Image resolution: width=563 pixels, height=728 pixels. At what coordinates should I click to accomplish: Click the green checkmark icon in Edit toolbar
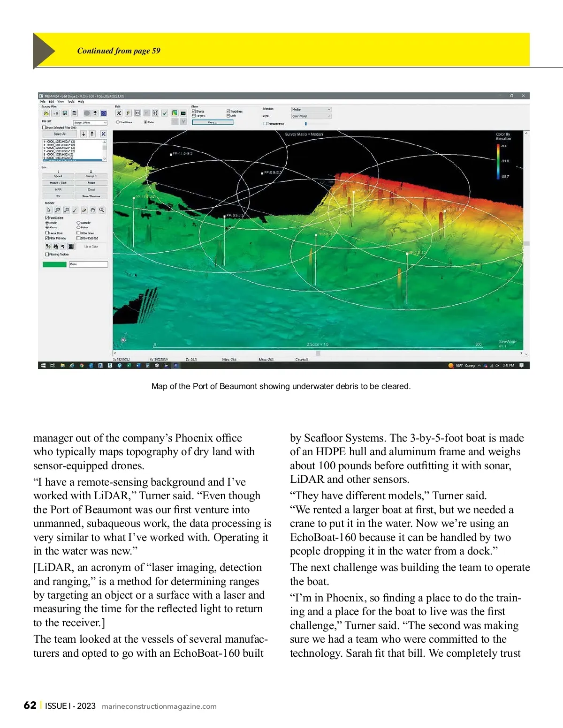point(165,113)
